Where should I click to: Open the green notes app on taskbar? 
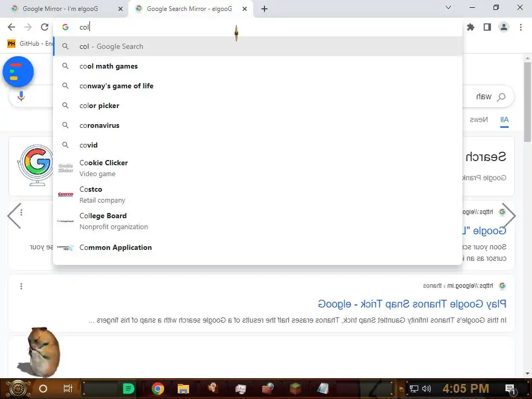coord(128,389)
